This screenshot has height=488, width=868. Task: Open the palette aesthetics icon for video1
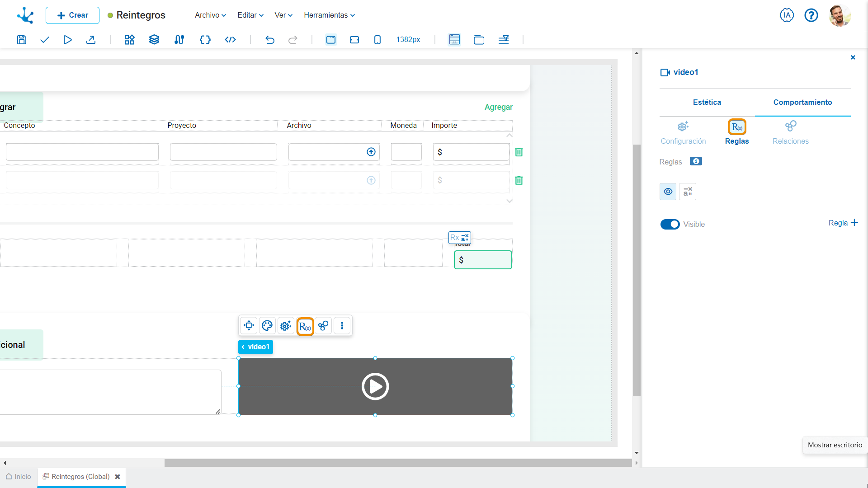tap(267, 325)
